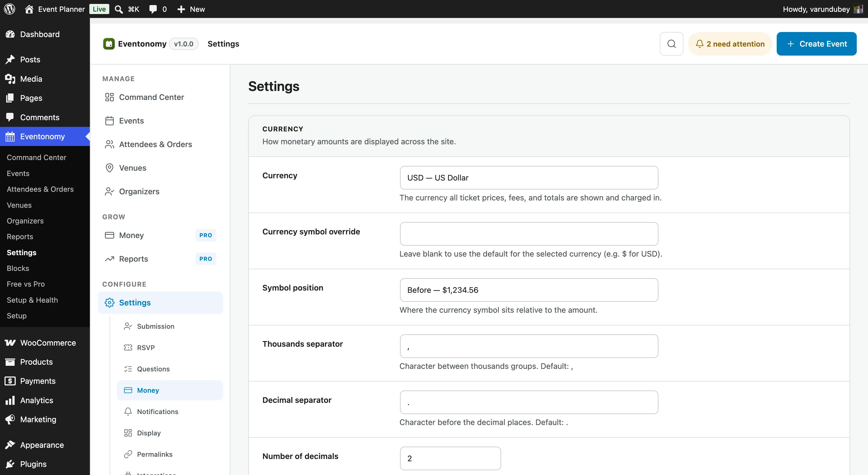Click the Currency symbol override field
This screenshot has width=868, height=475.
(x=529, y=234)
